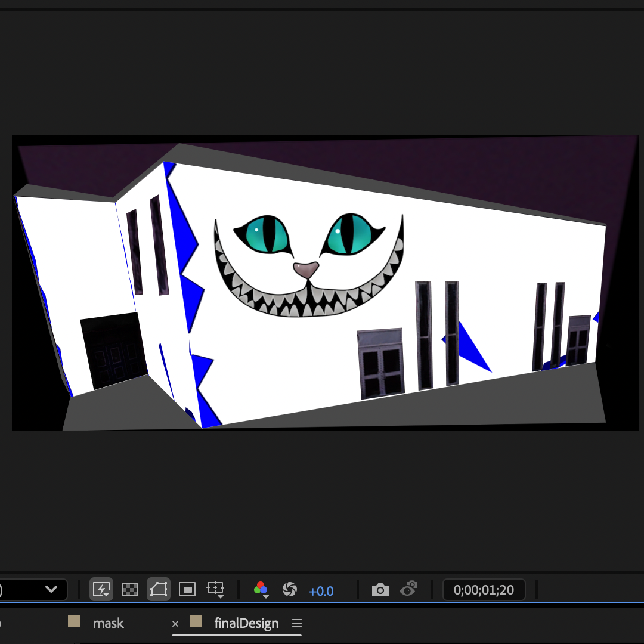Click the timecode display to go to a time
644x644 pixels.
pyautogui.click(x=484, y=590)
